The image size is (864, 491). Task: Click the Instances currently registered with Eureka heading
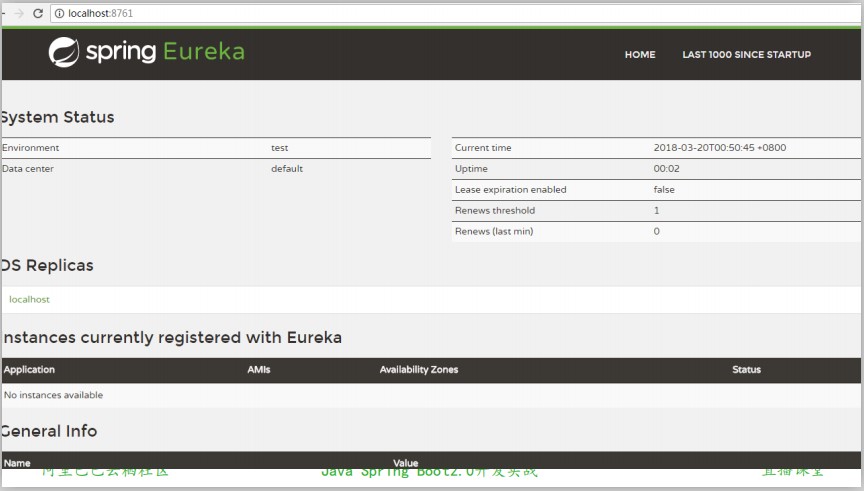[172, 337]
